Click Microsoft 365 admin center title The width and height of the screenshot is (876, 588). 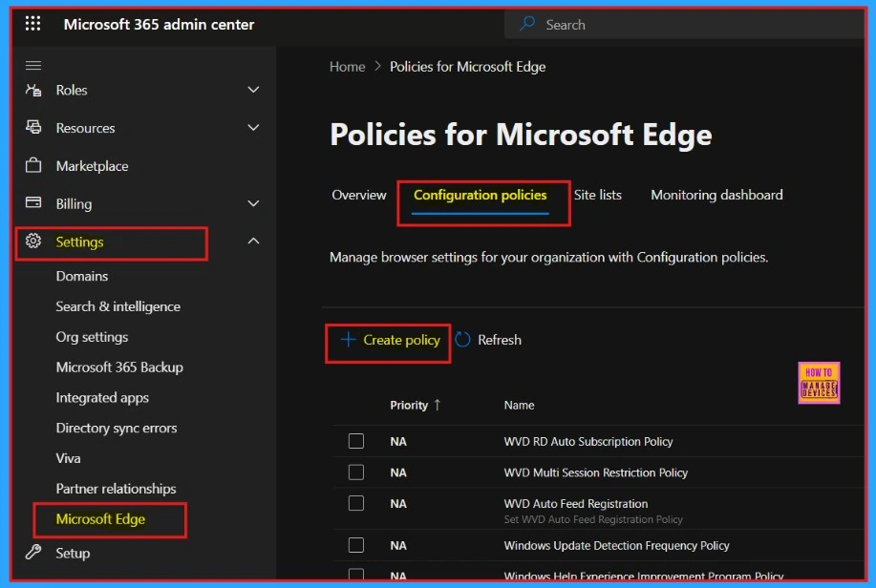pyautogui.click(x=159, y=24)
